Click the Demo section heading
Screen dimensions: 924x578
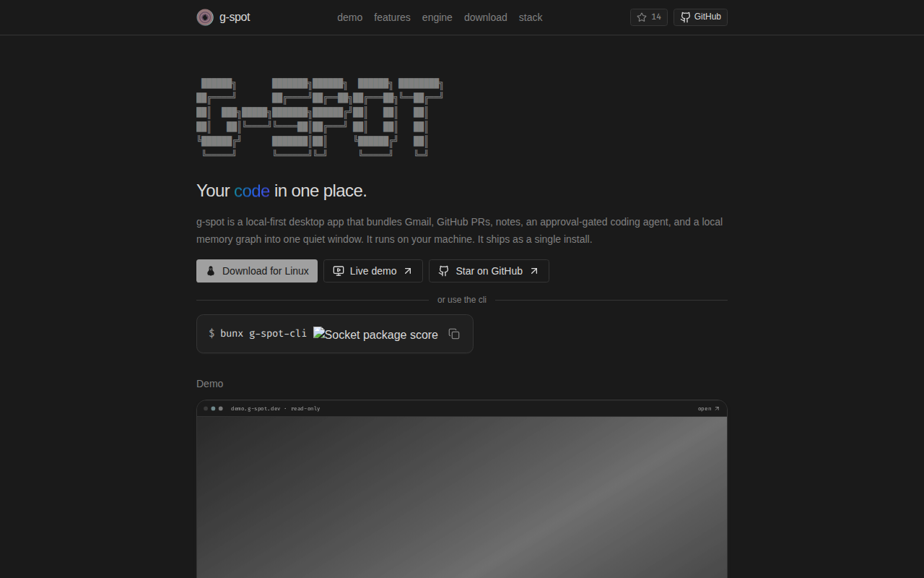pyautogui.click(x=210, y=384)
